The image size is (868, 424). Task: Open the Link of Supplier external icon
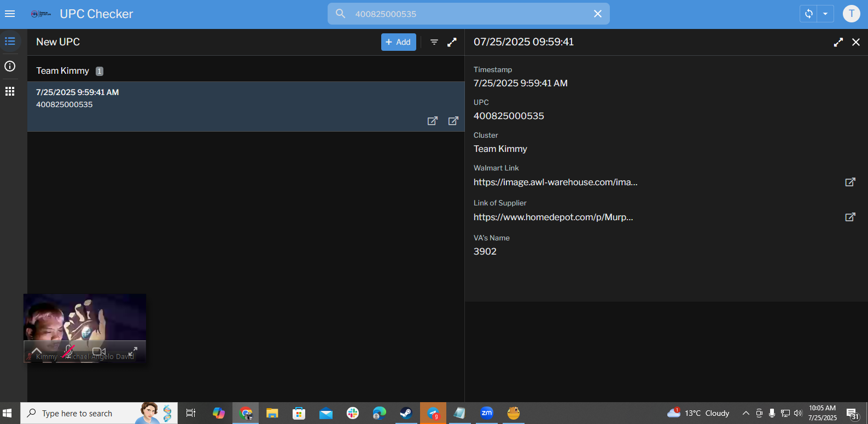pos(850,217)
